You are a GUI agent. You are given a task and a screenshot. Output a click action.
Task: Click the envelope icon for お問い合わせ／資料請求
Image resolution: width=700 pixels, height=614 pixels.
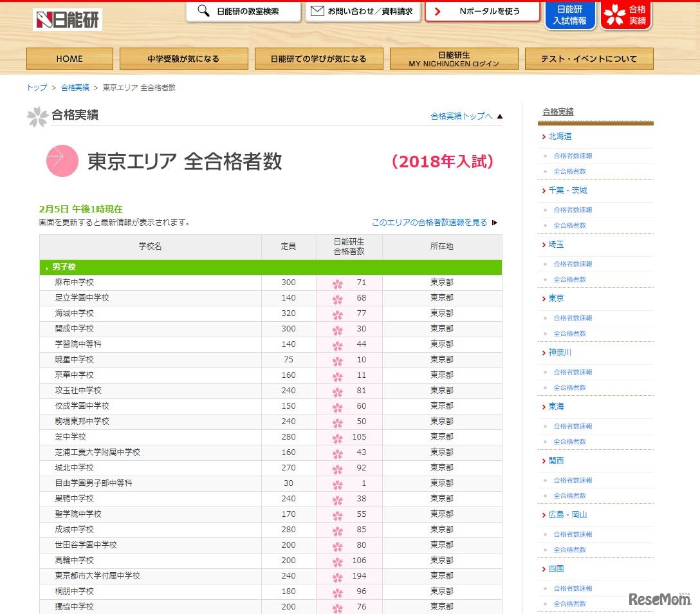point(318,10)
